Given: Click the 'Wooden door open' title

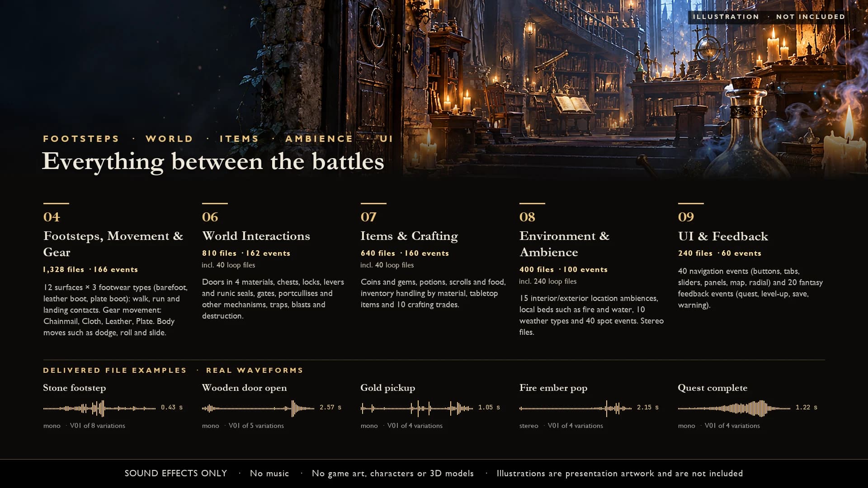Looking at the screenshot, I should tap(244, 388).
